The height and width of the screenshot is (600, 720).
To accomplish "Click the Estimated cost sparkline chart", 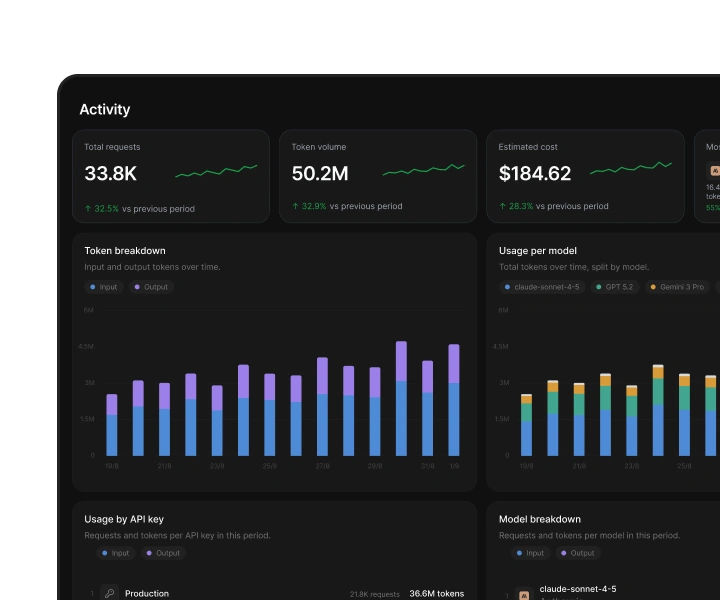I will pyautogui.click(x=631, y=168).
